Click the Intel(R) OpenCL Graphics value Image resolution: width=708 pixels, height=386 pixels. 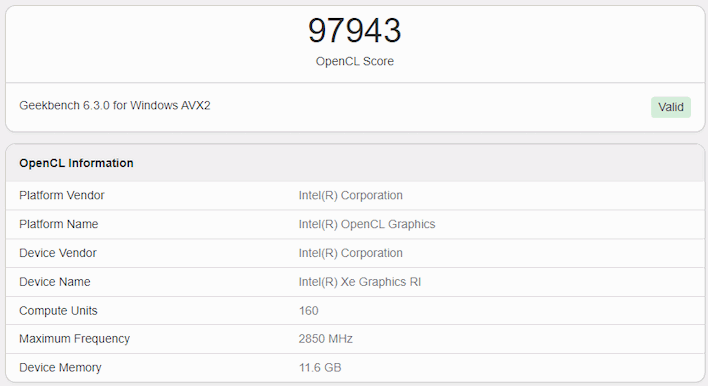[367, 224]
